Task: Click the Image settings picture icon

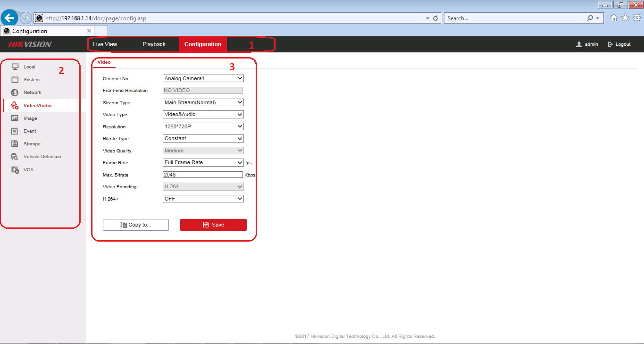Action: (15, 118)
